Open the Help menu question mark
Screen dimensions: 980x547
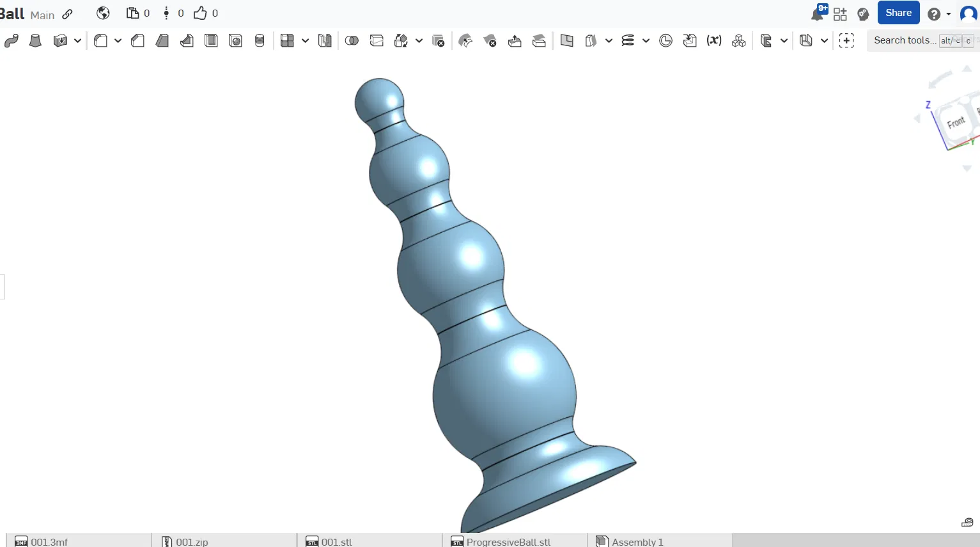click(934, 14)
